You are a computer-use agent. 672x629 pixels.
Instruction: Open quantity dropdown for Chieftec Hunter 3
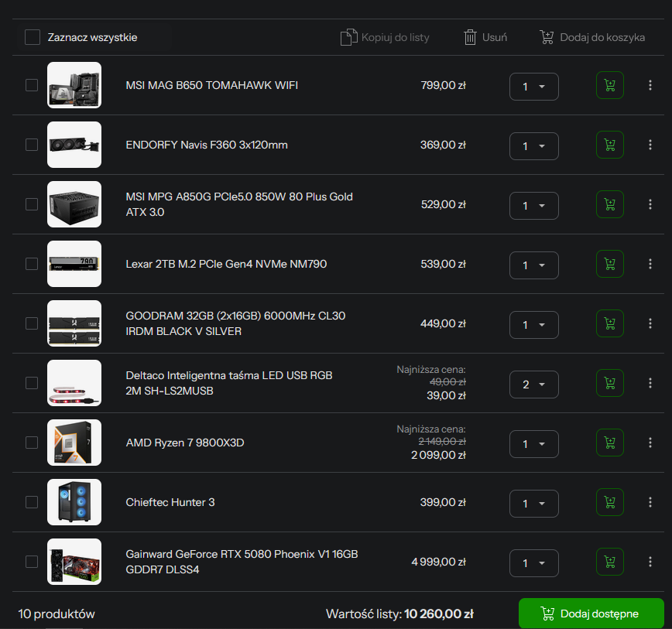(534, 503)
